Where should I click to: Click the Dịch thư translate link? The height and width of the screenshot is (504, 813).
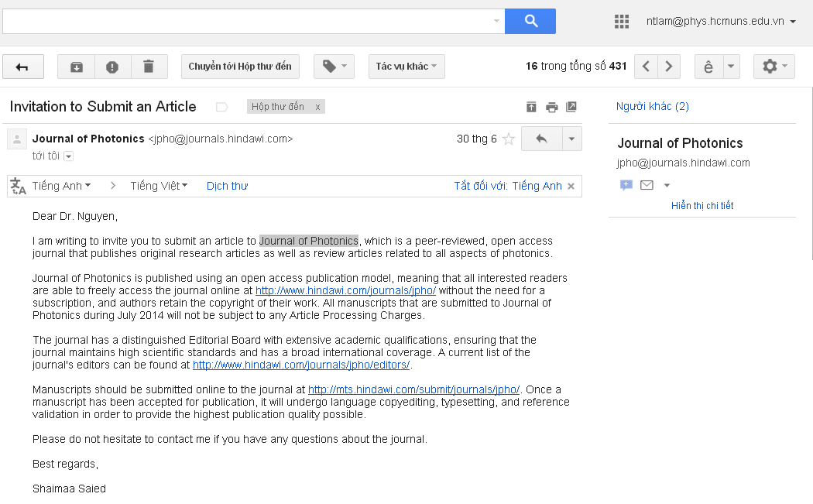click(227, 186)
